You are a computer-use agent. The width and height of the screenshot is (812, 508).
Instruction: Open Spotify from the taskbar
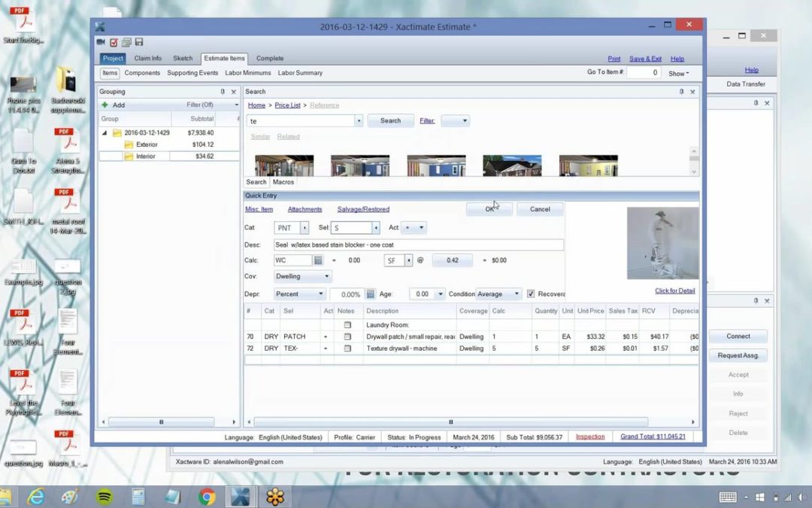coord(104,497)
